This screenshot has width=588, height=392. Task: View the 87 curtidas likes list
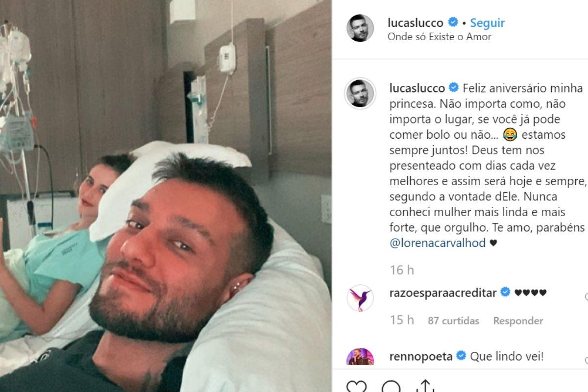coord(453,321)
